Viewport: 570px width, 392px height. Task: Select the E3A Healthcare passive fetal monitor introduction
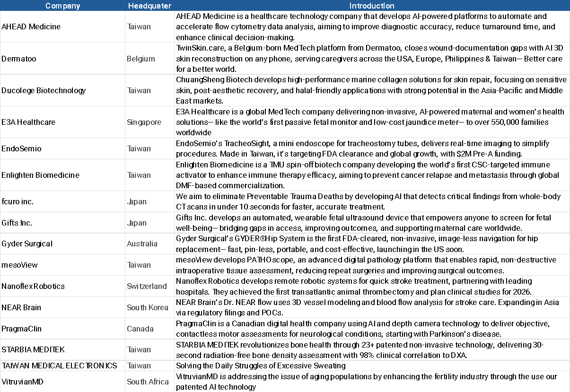point(372,122)
